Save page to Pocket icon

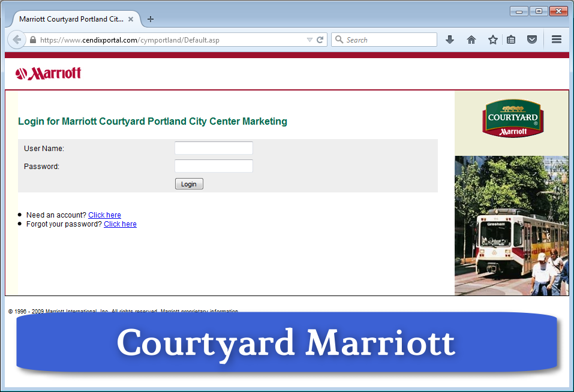coord(532,40)
